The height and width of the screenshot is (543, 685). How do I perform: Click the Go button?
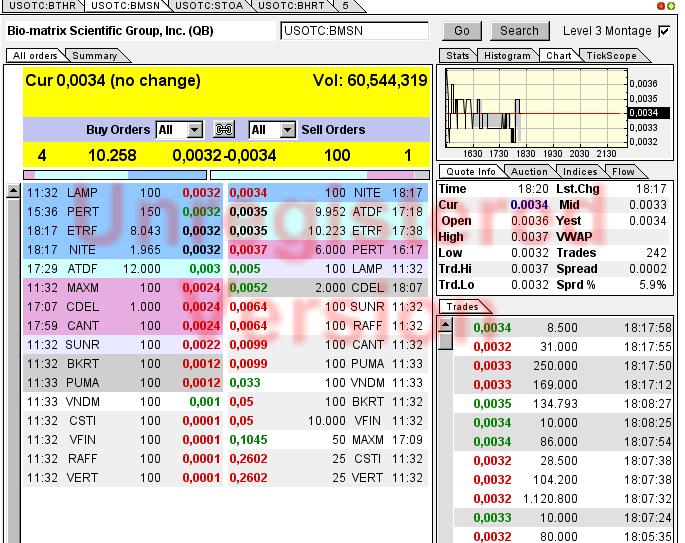(x=462, y=31)
